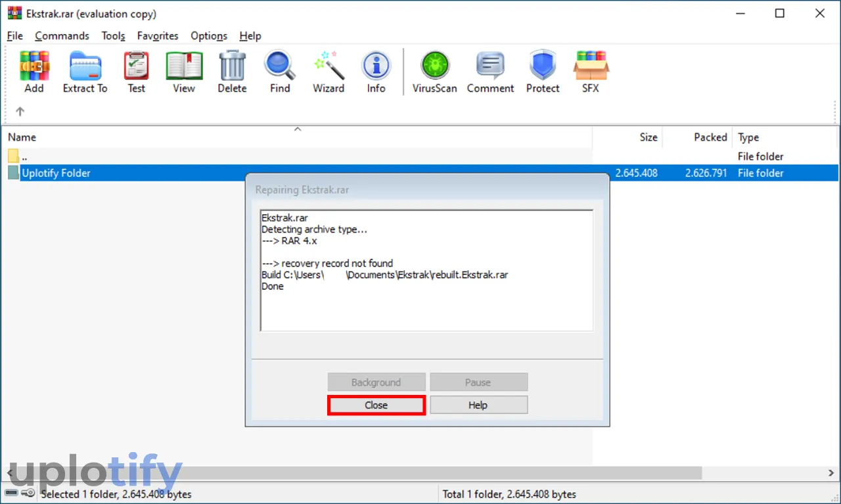The width and height of the screenshot is (841, 504).
Task: Click the Uplotify Folder row icon
Action: [x=13, y=173]
